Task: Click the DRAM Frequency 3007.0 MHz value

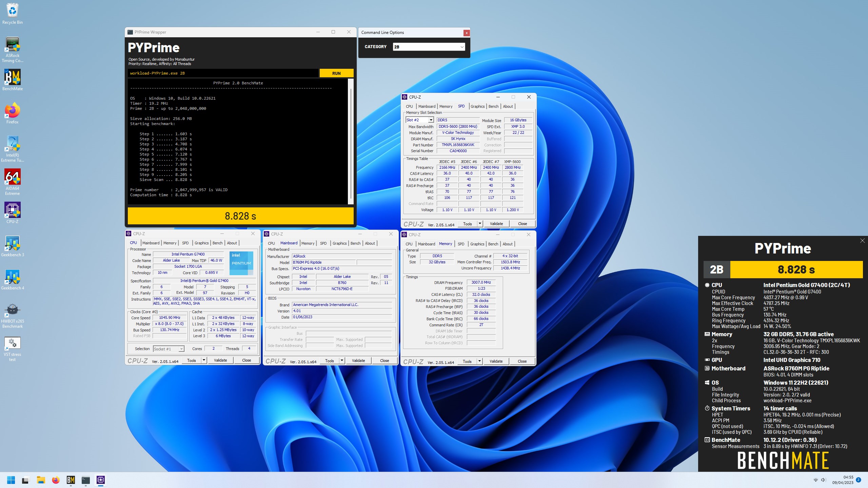Action: [x=481, y=282]
